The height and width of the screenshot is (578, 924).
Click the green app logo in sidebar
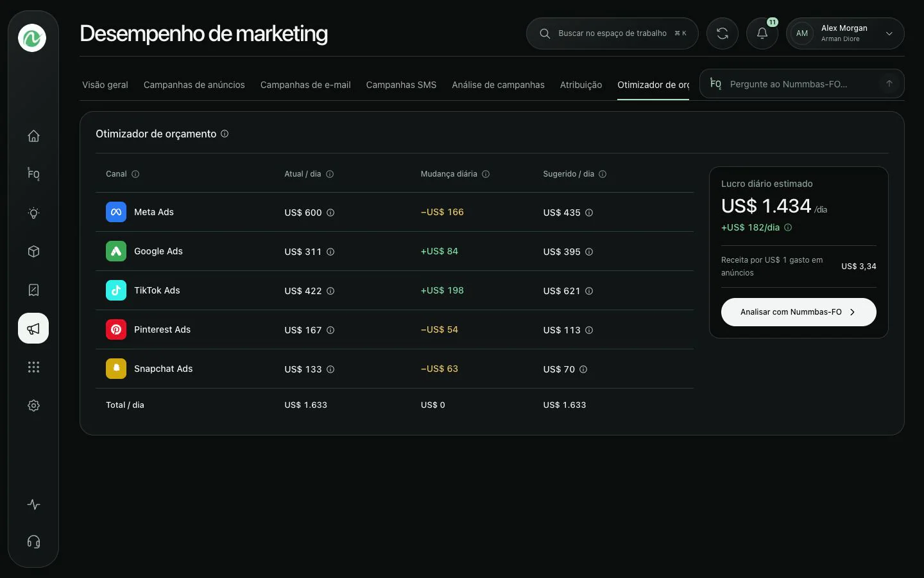(32, 38)
